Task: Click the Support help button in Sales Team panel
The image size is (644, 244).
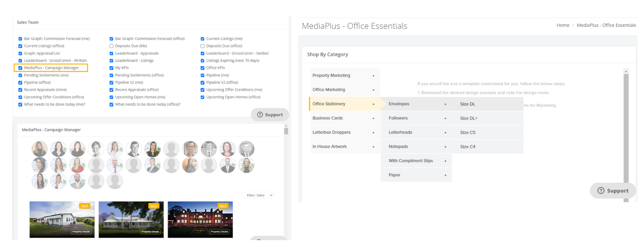Action: [x=270, y=115]
